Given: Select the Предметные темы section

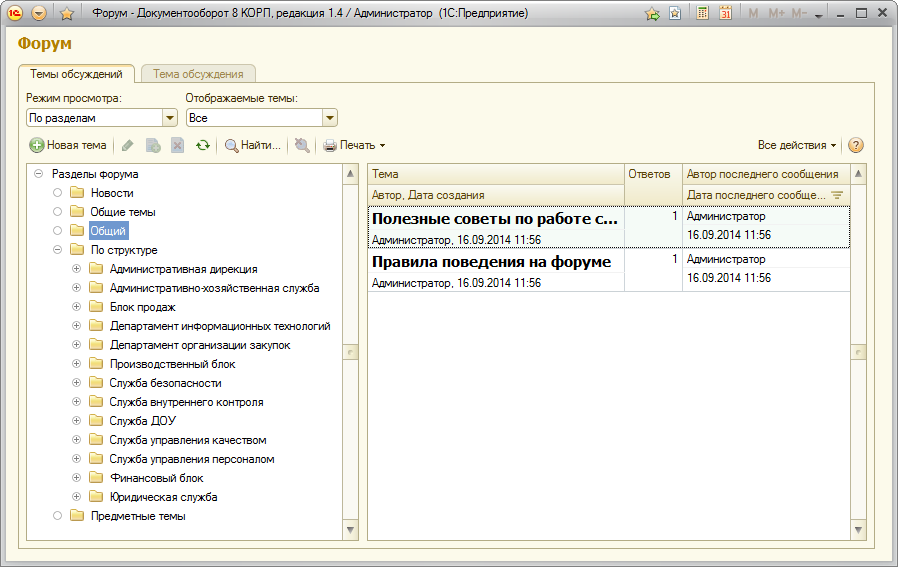Looking at the screenshot, I should coord(137,516).
